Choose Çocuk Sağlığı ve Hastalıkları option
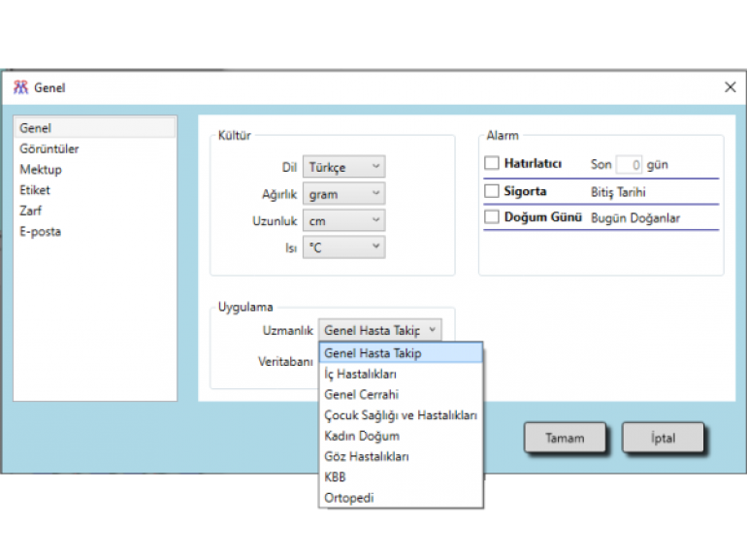 401,415
